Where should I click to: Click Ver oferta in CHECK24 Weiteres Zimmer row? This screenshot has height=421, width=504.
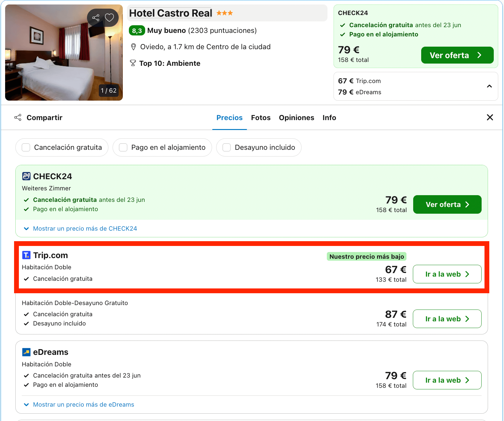point(447,204)
